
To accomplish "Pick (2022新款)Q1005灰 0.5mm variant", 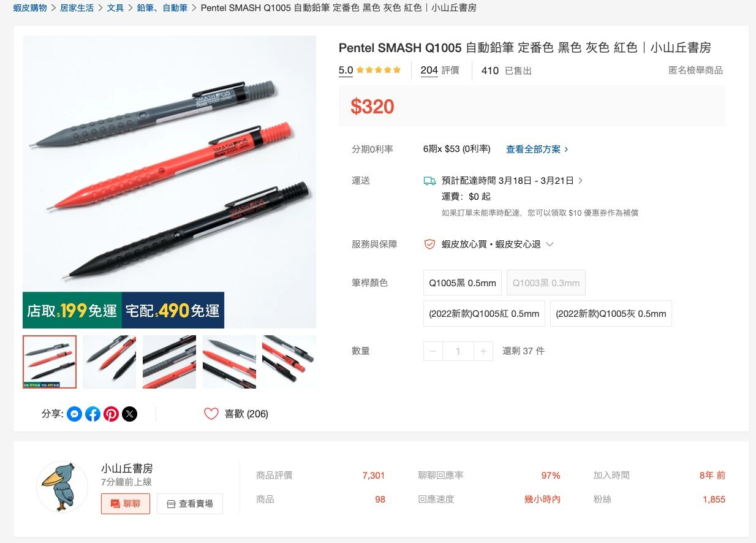I will 611,313.
